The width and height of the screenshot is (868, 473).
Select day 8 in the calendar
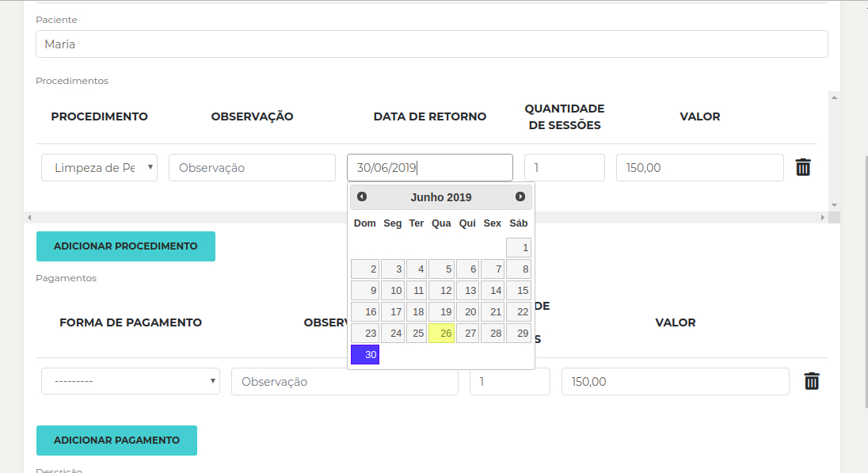519,269
